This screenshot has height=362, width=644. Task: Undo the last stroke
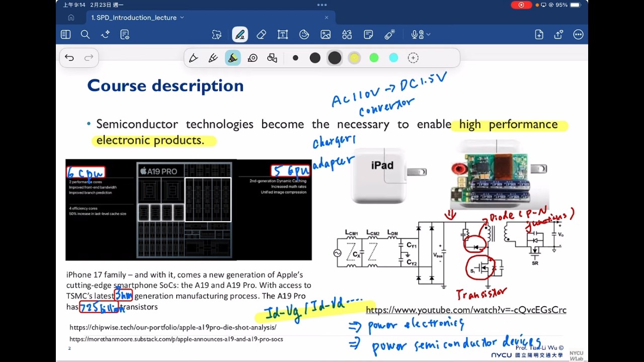pos(69,58)
